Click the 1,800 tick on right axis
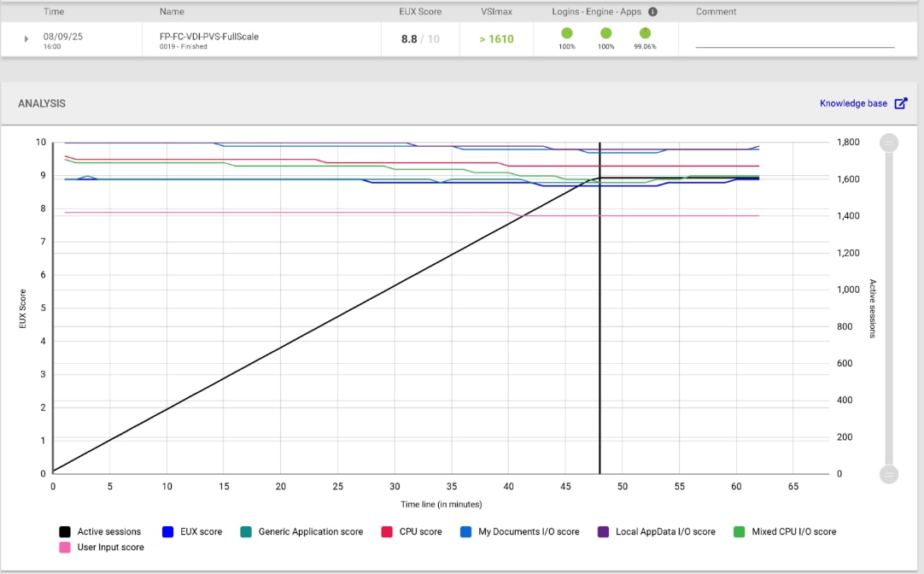Image resolution: width=924 pixels, height=574 pixels. click(848, 142)
